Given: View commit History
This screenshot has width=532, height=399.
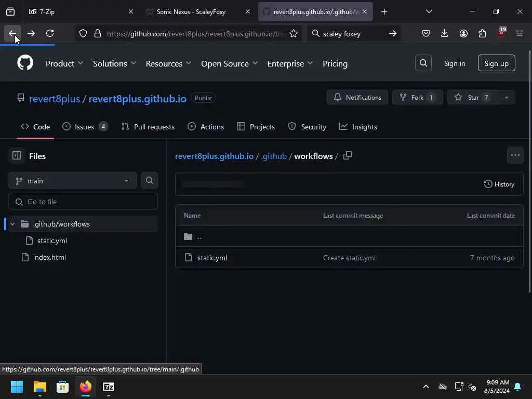Looking at the screenshot, I should click(x=499, y=184).
